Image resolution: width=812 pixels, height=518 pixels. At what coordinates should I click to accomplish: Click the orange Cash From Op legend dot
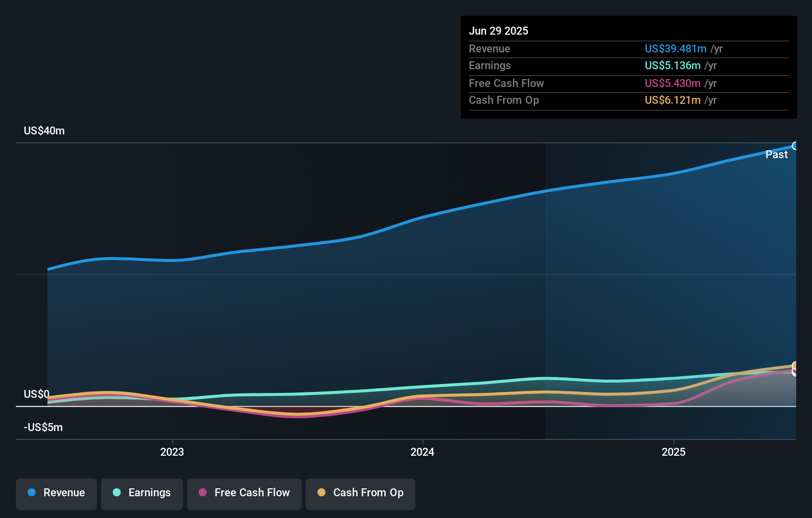coord(321,493)
